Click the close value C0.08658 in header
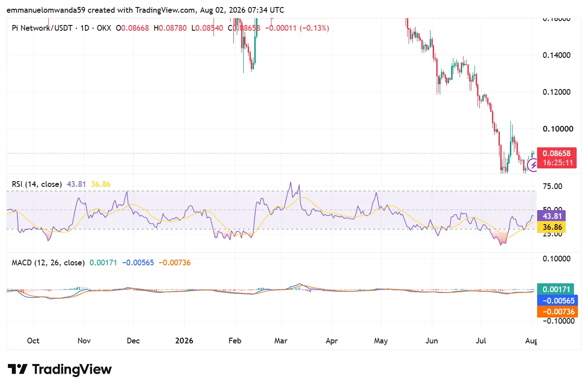Viewport: 588px width, 389px height. (244, 28)
